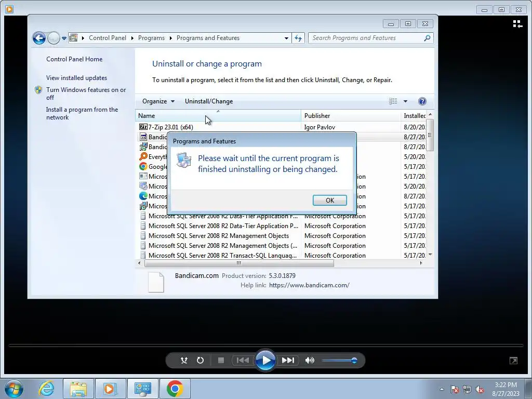532x399 pixels.
Task: Expand the view options dropdown arrow
Action: click(405, 101)
